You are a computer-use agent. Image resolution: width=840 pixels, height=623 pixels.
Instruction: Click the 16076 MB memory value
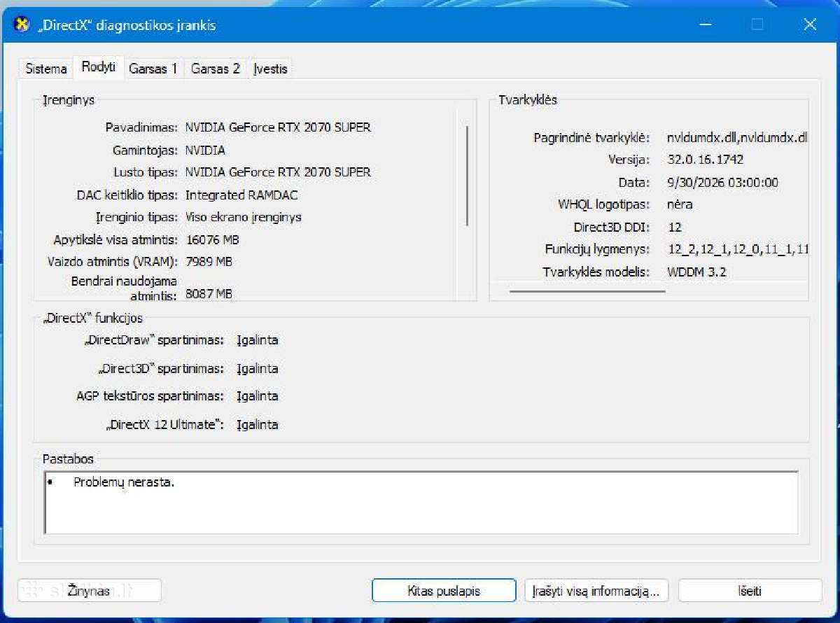pos(213,239)
